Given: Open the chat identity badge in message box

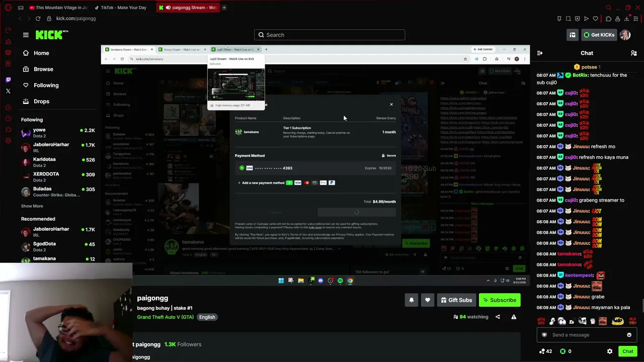Looking at the screenshot, I should tap(544, 335).
